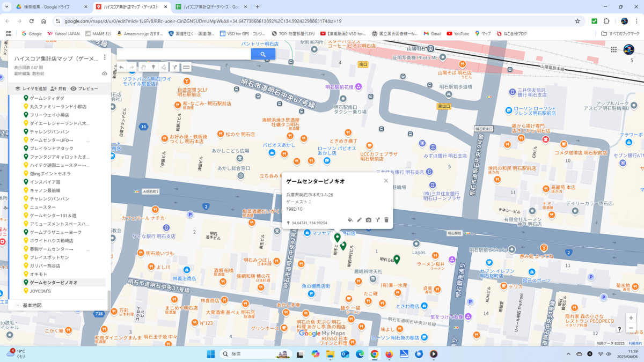Click the directions icon in info popup
The width and height of the screenshot is (644, 362).
[x=377, y=220]
